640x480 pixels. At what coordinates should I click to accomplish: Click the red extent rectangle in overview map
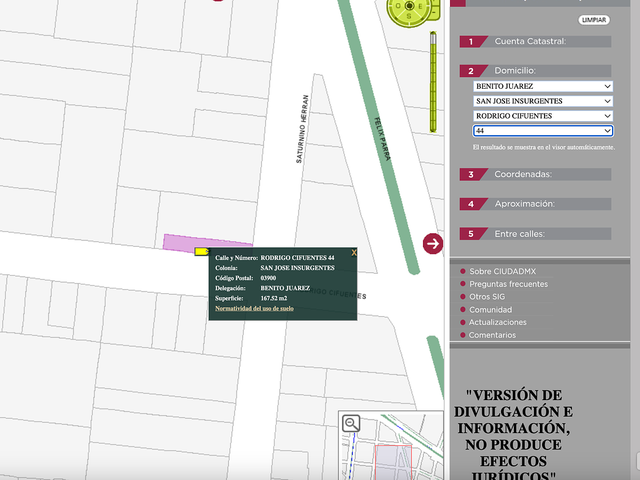[x=393, y=462]
